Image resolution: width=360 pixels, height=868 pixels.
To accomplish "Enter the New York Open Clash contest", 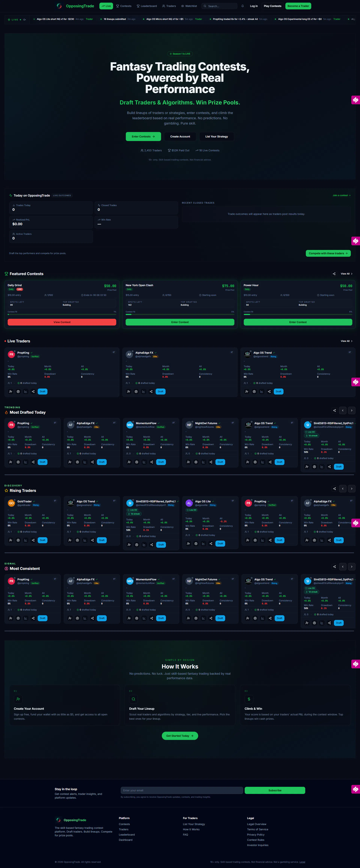I will coord(180,322).
